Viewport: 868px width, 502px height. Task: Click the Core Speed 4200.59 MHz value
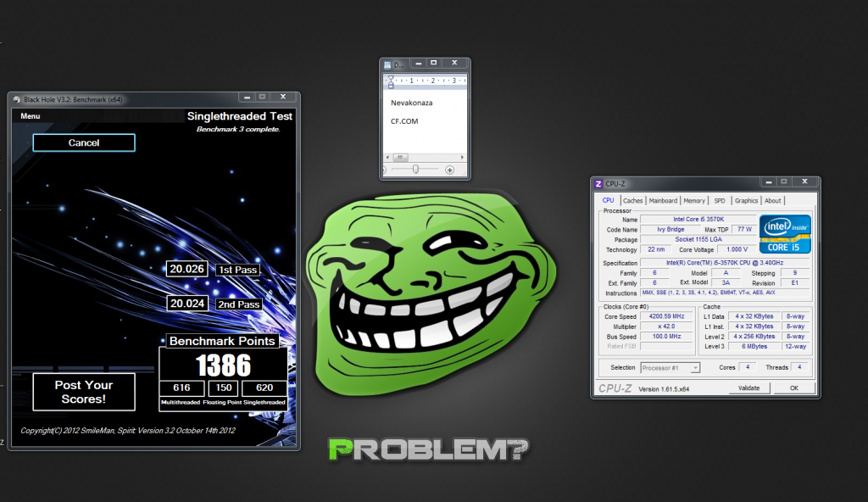[x=666, y=316]
